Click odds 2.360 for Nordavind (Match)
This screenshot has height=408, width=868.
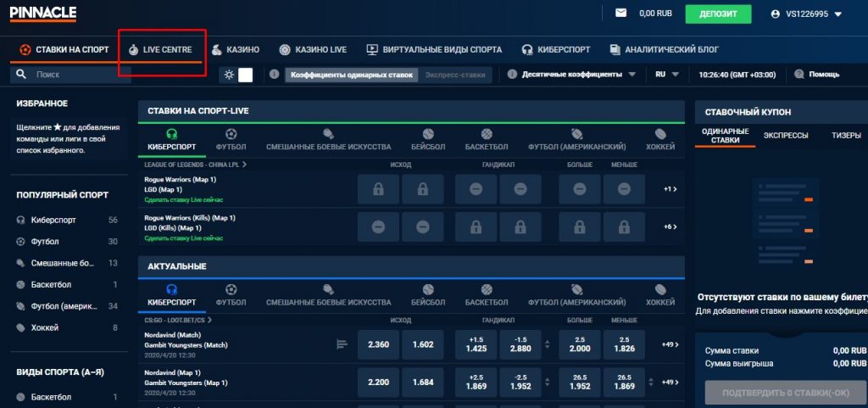(x=378, y=344)
